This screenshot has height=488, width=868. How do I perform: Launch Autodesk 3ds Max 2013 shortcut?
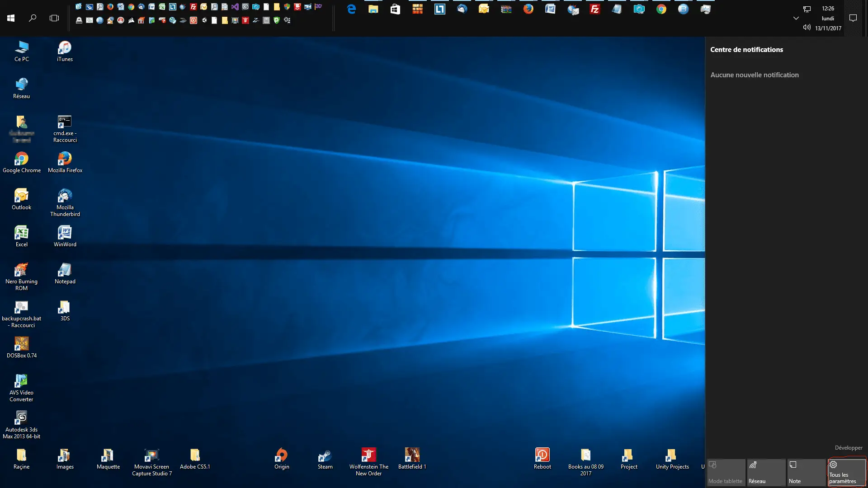click(21, 425)
